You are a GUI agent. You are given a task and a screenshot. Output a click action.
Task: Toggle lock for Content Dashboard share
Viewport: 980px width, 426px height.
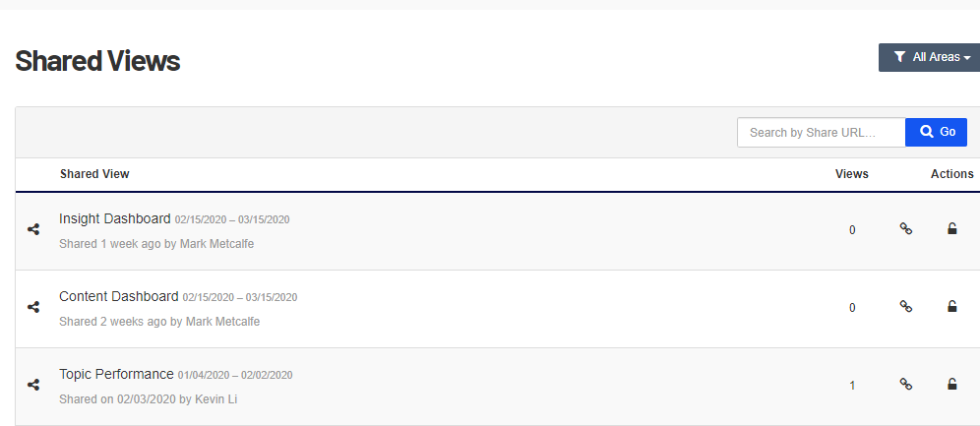tap(951, 306)
